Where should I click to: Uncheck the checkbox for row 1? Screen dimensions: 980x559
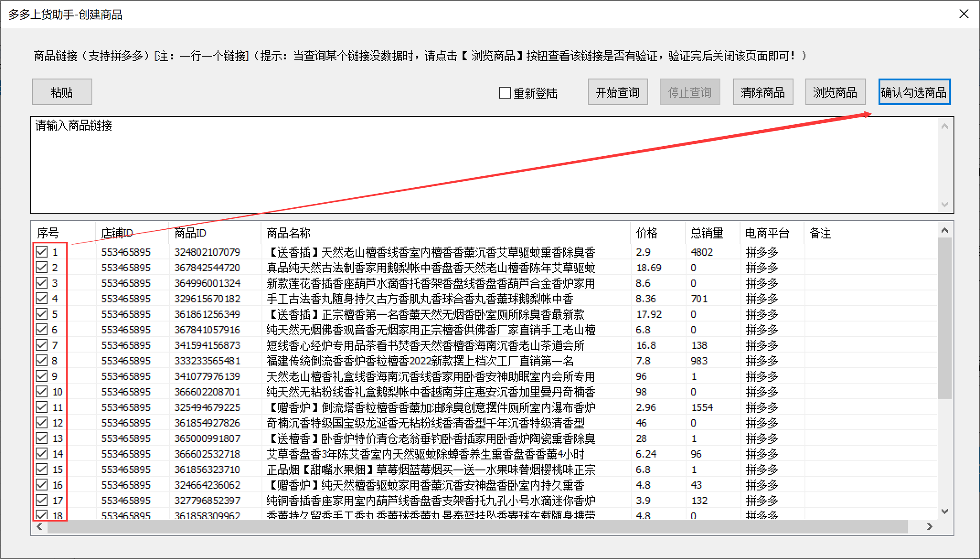coord(42,252)
